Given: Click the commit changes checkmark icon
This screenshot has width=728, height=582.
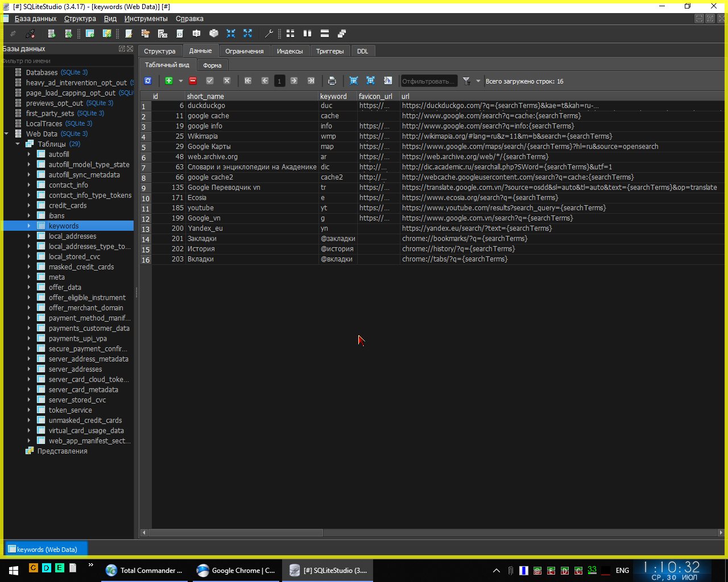Looking at the screenshot, I should tap(210, 81).
